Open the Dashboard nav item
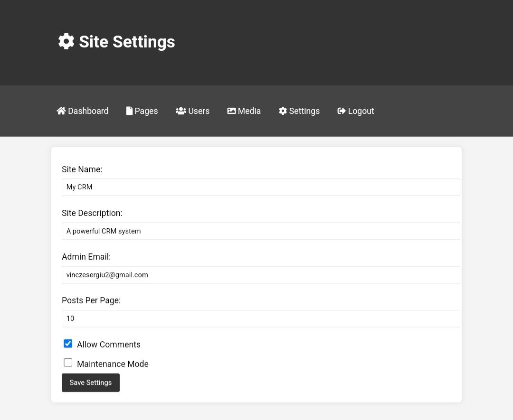The width and height of the screenshot is (513, 420). (88, 111)
